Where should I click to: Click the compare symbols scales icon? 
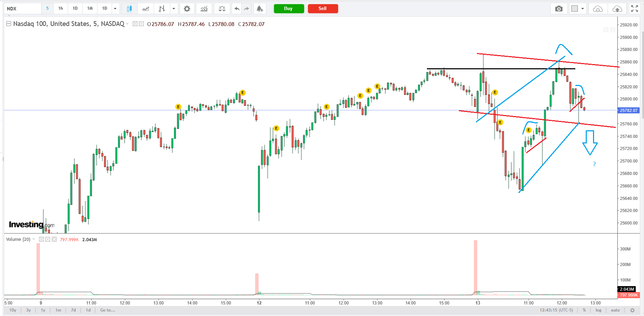(222, 9)
